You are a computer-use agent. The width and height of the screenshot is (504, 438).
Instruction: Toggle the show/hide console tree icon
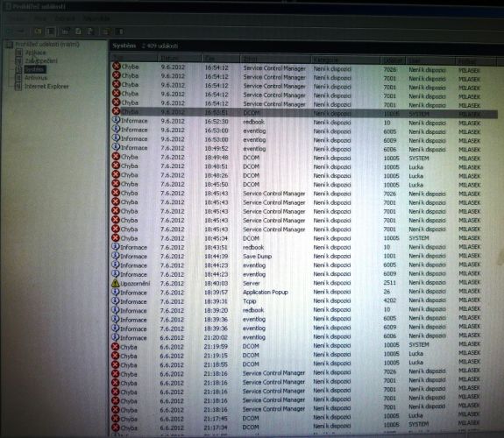(x=51, y=32)
